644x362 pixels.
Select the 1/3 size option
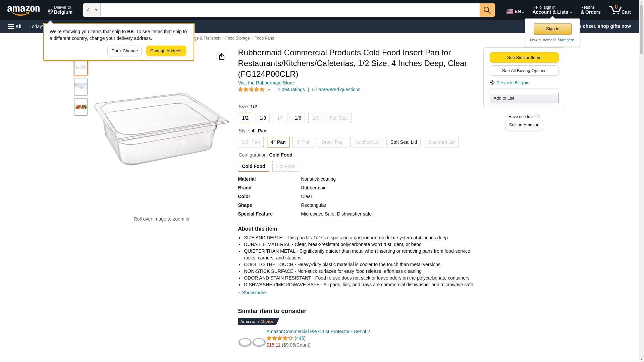263,118
